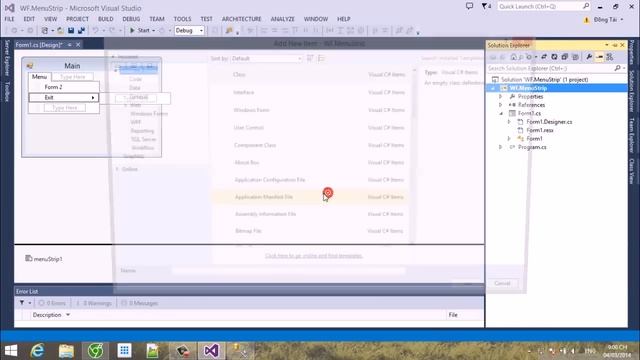
Task: Open Toolbox side tab
Action: pos(7,91)
